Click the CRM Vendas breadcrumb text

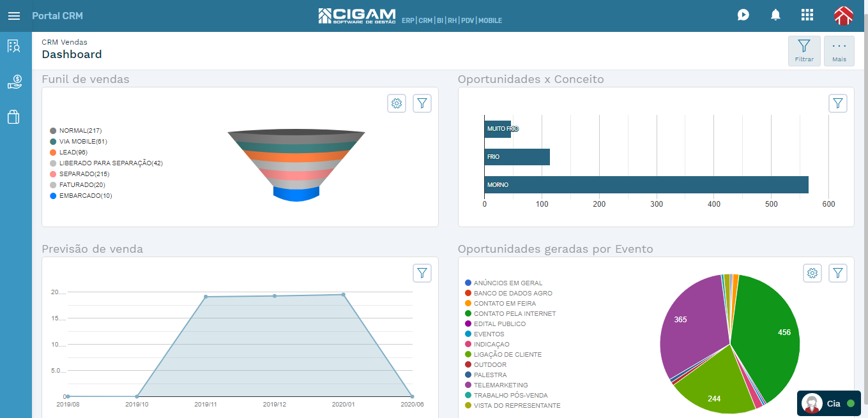coord(65,42)
